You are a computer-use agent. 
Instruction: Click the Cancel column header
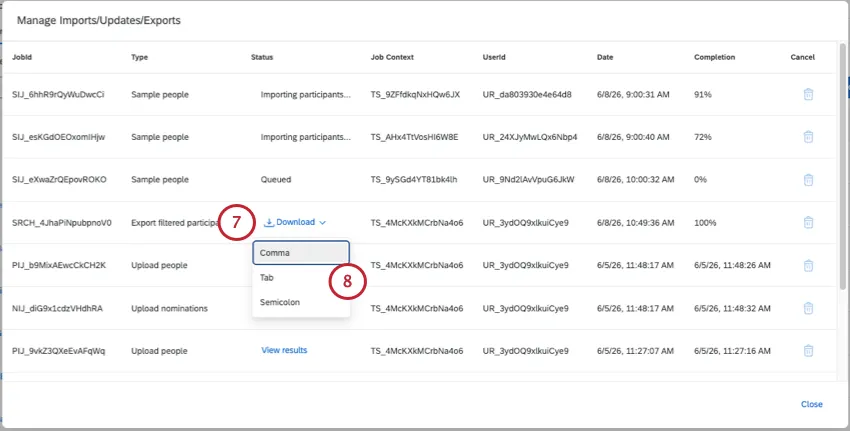pos(802,57)
